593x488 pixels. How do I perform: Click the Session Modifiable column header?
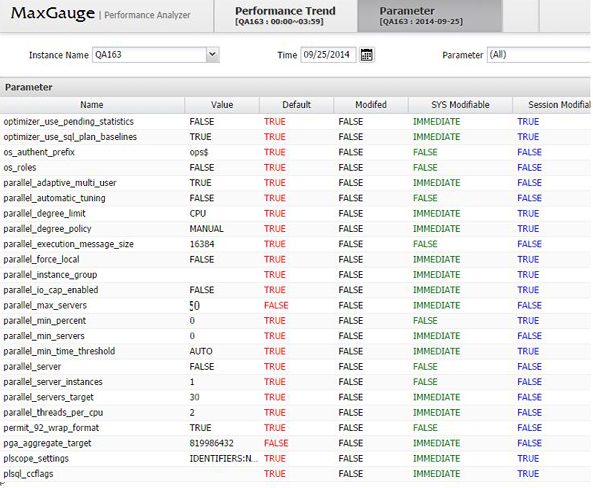[553, 105]
